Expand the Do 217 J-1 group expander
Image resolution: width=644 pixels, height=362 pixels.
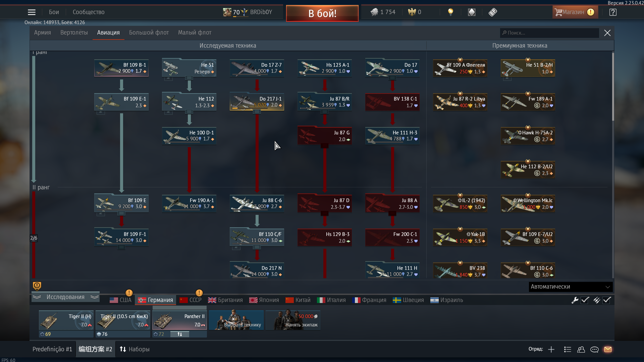coord(257,112)
